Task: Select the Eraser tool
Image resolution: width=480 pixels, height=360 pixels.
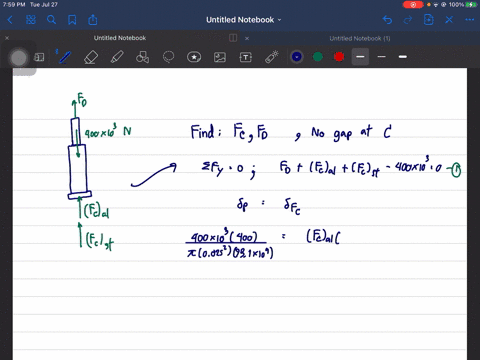Action: click(91, 57)
